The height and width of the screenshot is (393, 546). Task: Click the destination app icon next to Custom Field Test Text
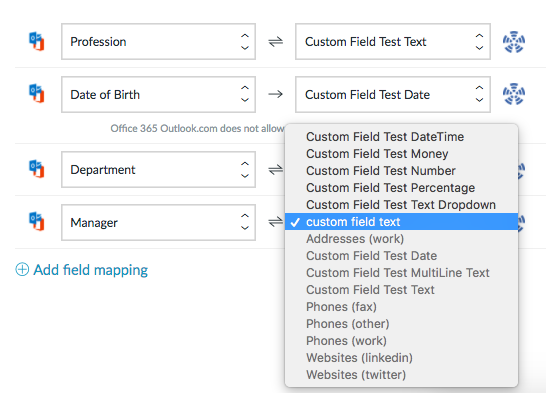coord(514,42)
